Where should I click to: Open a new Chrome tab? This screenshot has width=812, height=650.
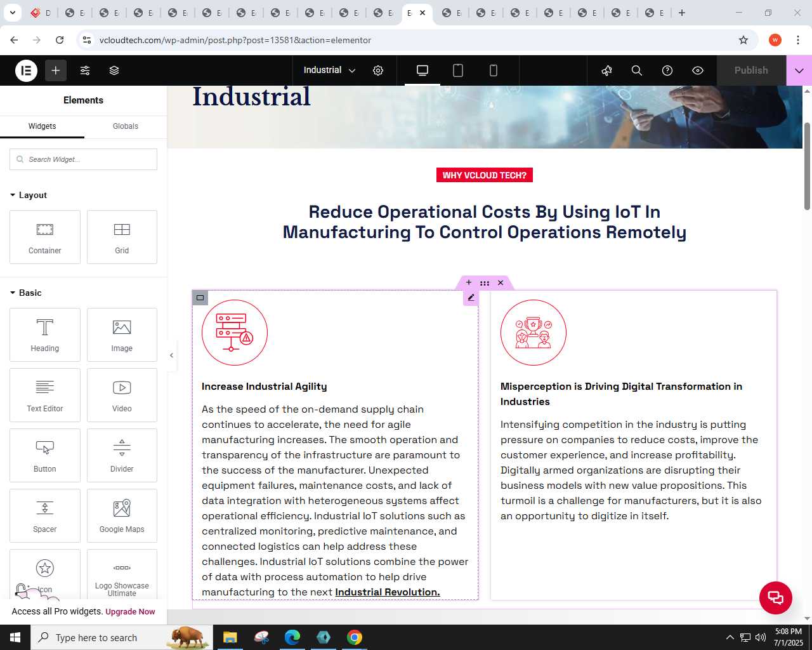(x=682, y=13)
